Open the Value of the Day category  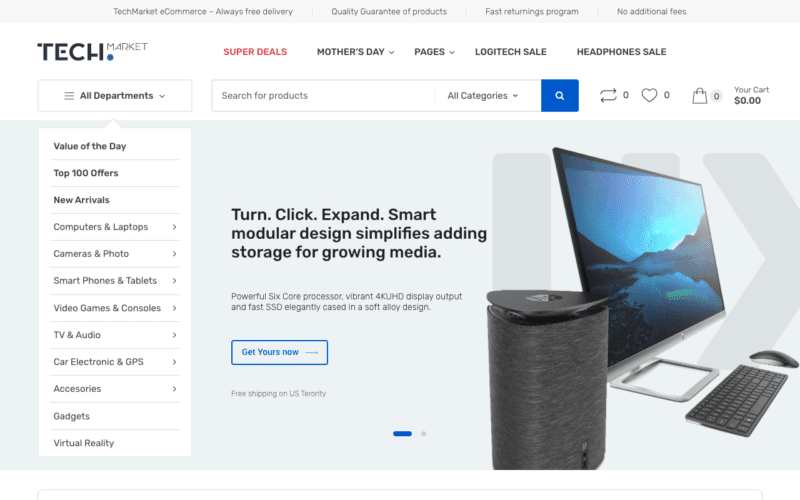(90, 146)
